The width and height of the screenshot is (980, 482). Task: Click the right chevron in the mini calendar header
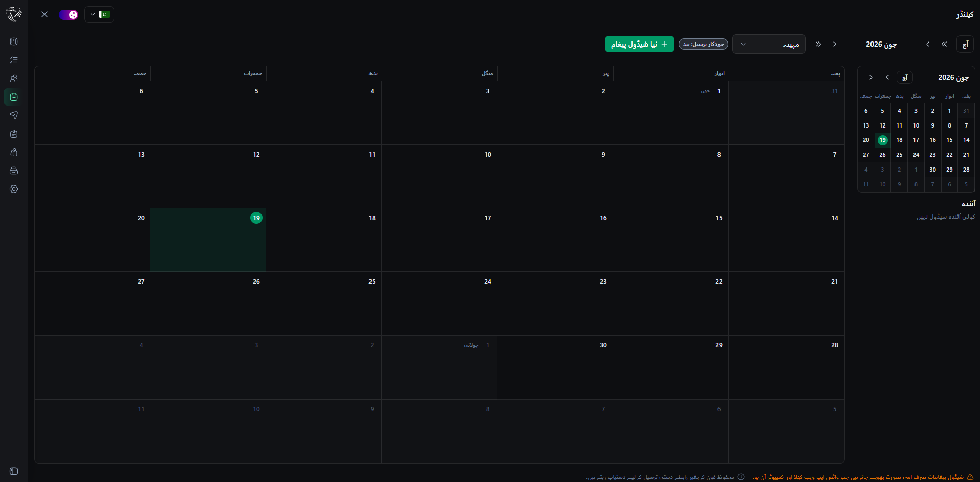point(871,77)
